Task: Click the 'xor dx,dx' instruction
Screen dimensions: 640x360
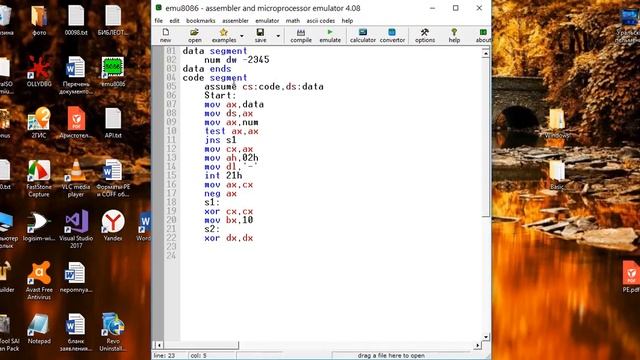Action: point(229,238)
